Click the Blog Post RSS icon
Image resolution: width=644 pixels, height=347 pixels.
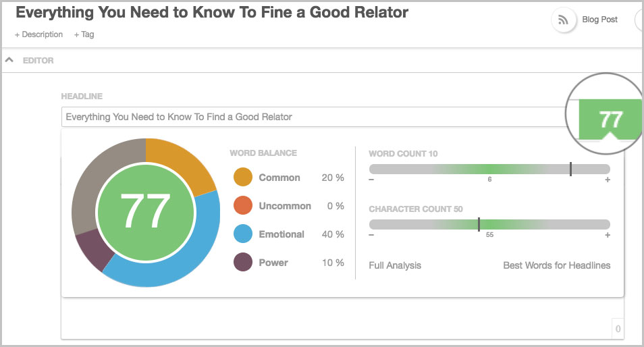click(562, 20)
